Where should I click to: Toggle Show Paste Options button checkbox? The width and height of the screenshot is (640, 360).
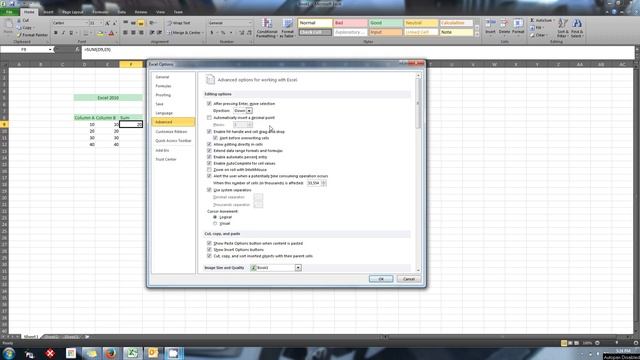209,243
